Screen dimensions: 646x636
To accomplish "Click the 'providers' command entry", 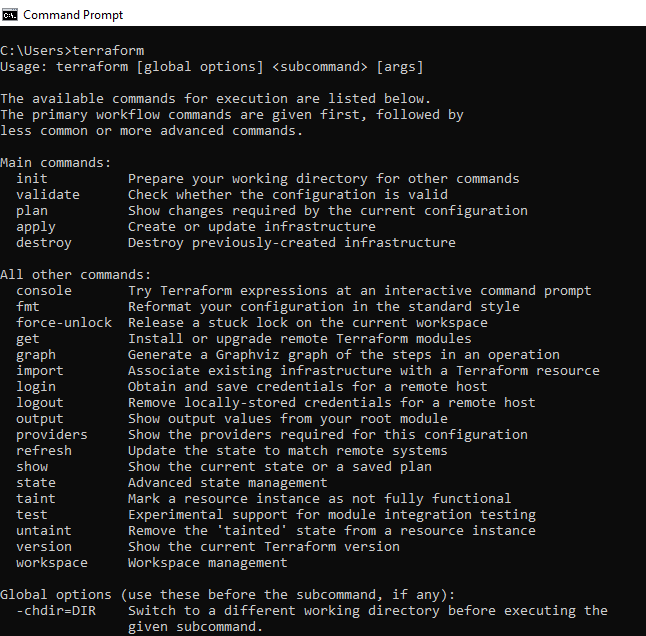I will point(52,435).
